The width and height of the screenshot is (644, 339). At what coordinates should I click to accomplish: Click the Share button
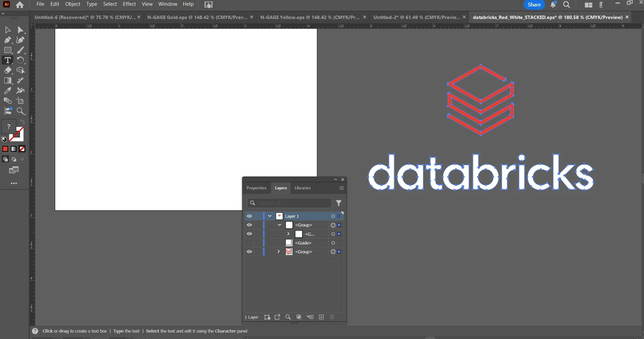pyautogui.click(x=534, y=5)
